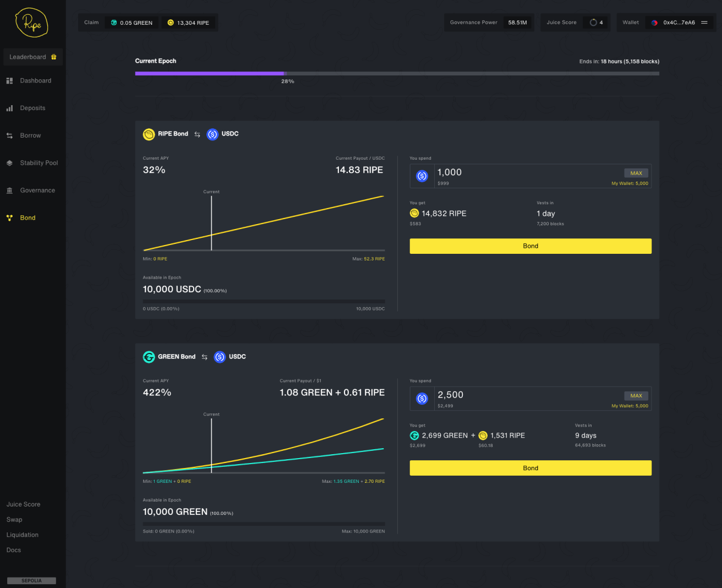Click the yellow Bond sidebar icon
The width and height of the screenshot is (722, 588).
click(x=9, y=218)
